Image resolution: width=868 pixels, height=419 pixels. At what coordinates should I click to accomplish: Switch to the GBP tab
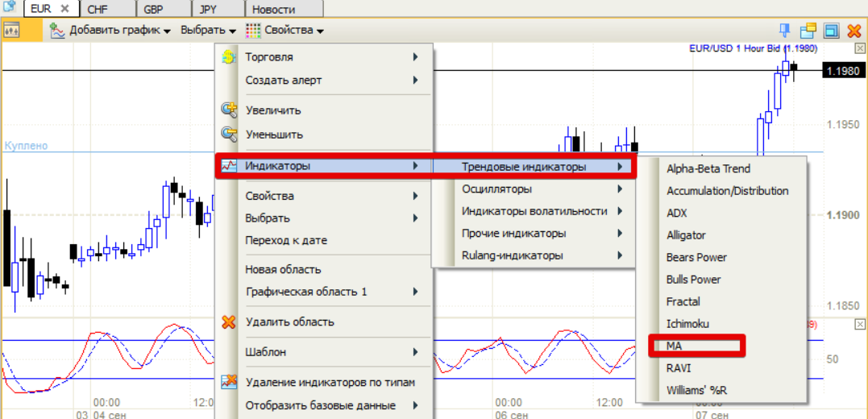coord(152,10)
